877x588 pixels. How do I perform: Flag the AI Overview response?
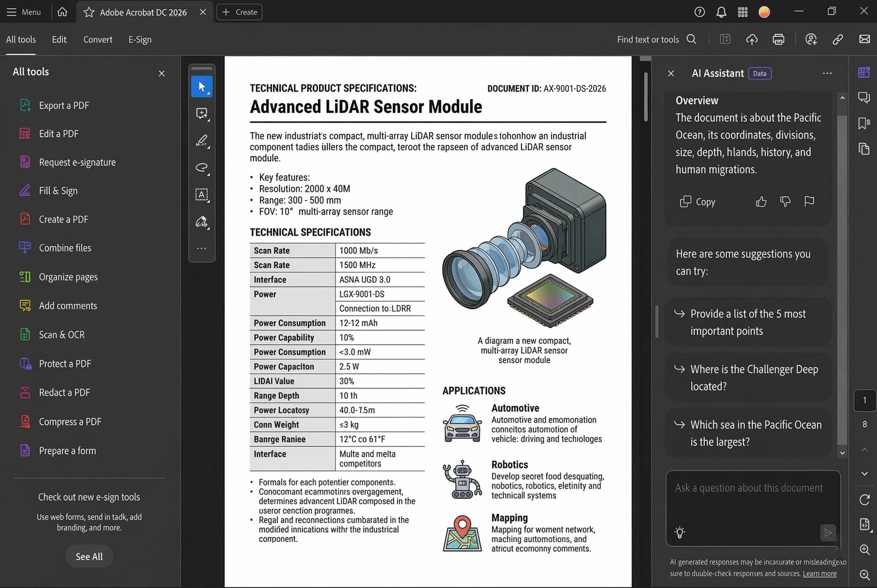(x=809, y=202)
